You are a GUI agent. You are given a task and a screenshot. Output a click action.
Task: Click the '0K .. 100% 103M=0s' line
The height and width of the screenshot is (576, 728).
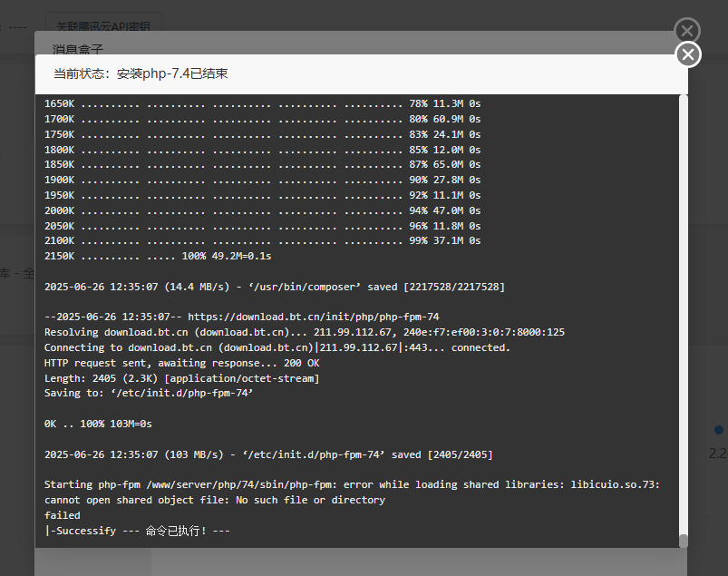(98, 424)
